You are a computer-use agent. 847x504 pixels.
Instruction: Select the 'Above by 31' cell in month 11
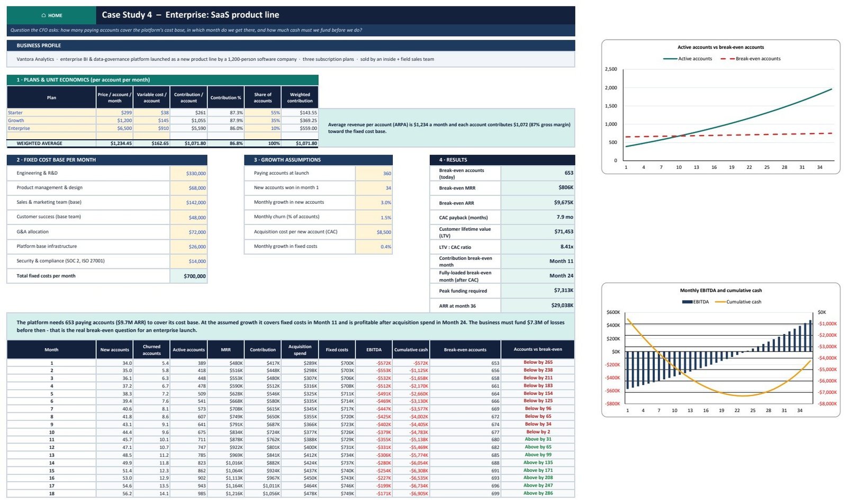[538, 439]
